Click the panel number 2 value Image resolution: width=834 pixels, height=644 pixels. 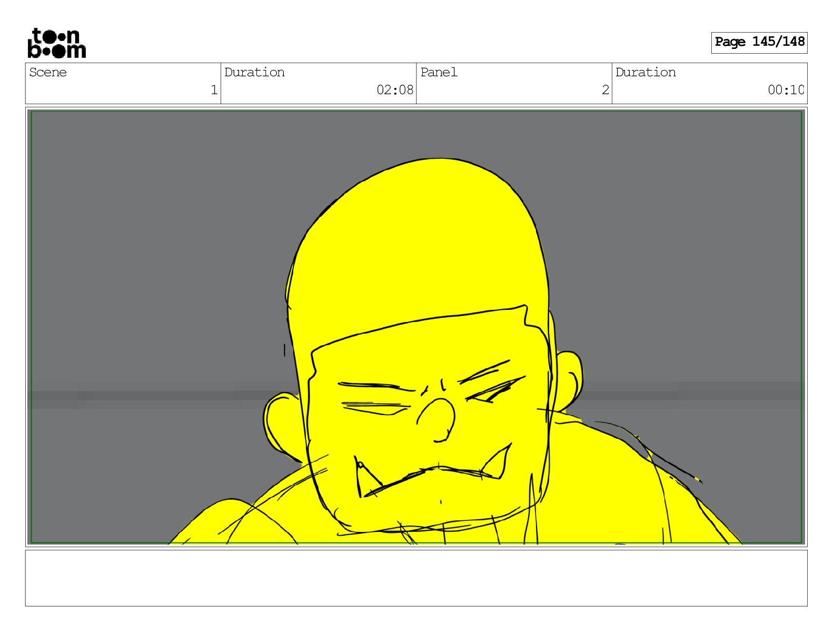point(605,90)
